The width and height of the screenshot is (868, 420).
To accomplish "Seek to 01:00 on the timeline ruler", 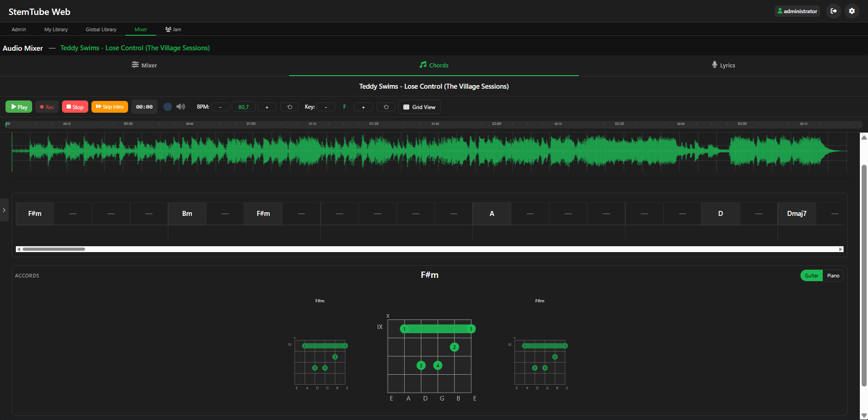I will tap(251, 124).
